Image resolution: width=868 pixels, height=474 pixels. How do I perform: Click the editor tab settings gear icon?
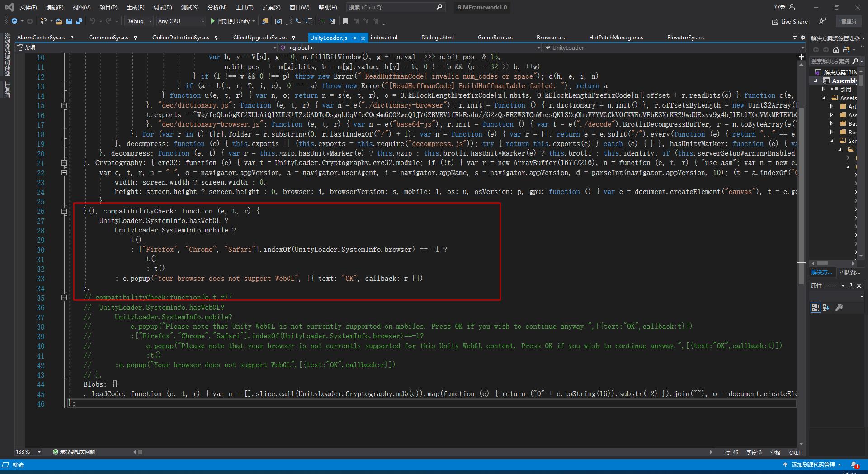[x=803, y=38]
